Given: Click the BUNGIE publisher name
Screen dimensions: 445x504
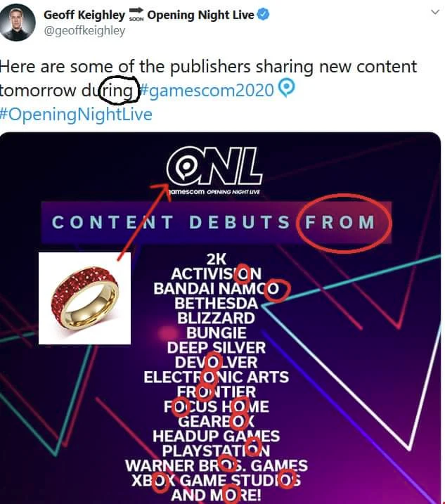Looking at the screenshot, I should pos(217,332).
